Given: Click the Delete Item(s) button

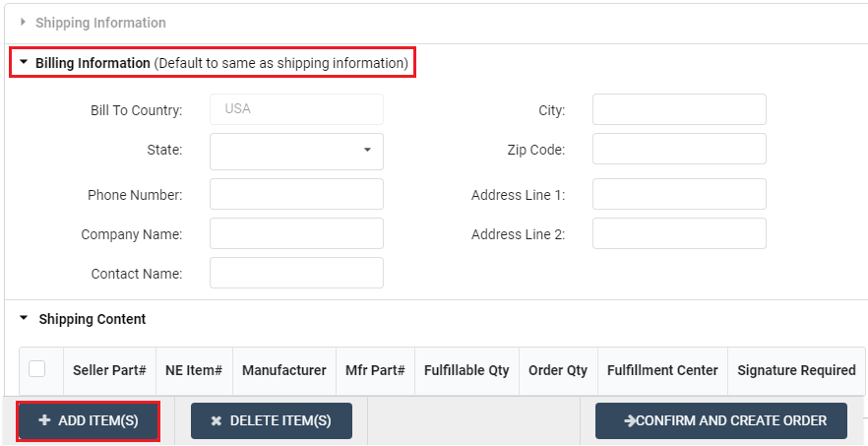Looking at the screenshot, I should tap(271, 420).
